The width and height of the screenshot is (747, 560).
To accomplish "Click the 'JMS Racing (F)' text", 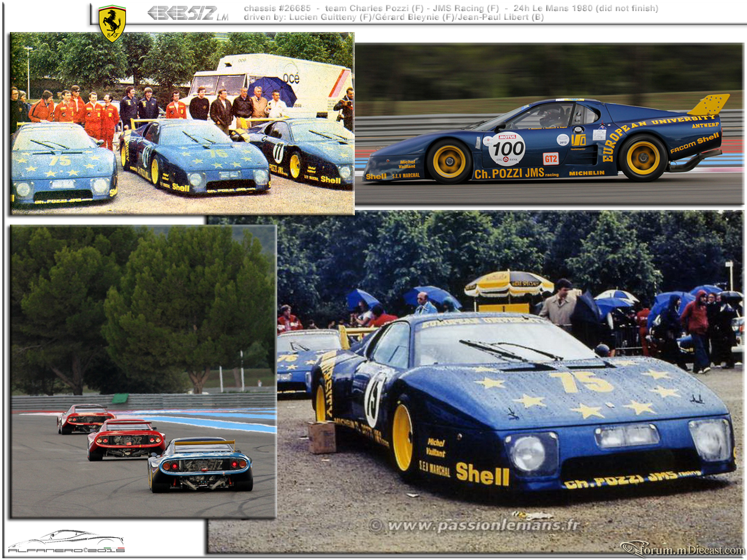I will click(466, 8).
